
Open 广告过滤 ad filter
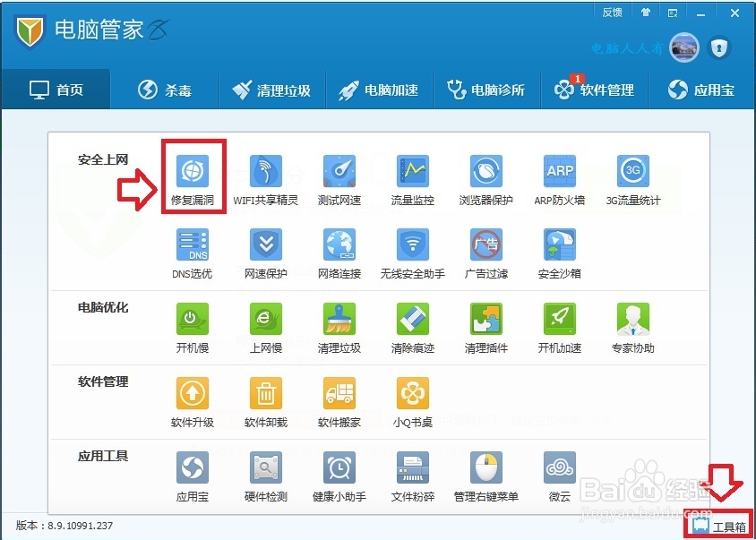point(486,253)
